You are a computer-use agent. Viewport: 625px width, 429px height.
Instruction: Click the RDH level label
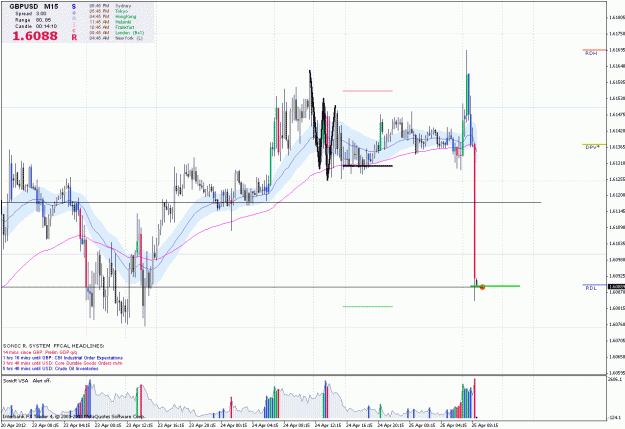pyautogui.click(x=591, y=53)
